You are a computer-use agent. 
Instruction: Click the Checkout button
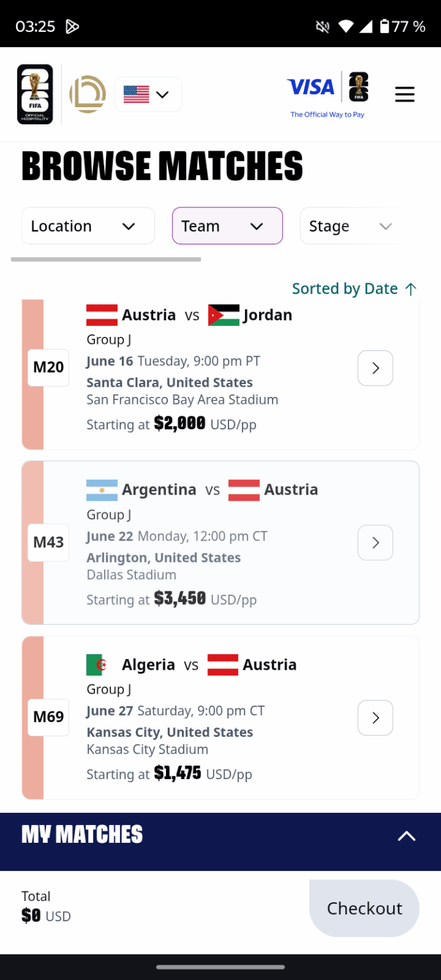coord(364,908)
